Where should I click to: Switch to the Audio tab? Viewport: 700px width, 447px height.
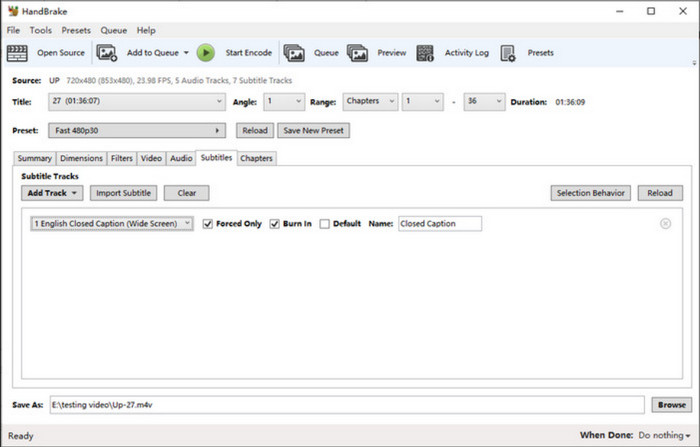click(181, 158)
